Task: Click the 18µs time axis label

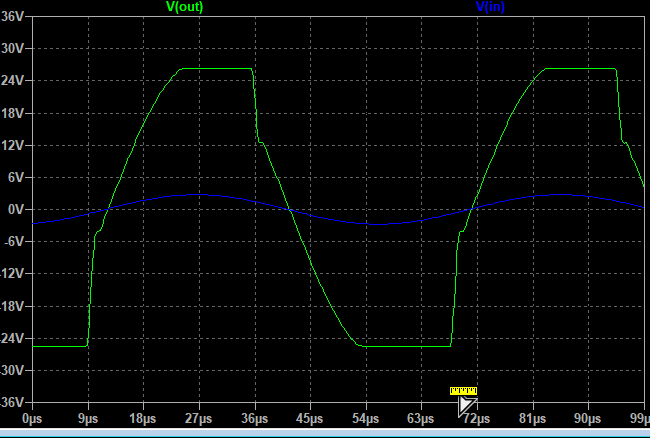Action: [143, 419]
